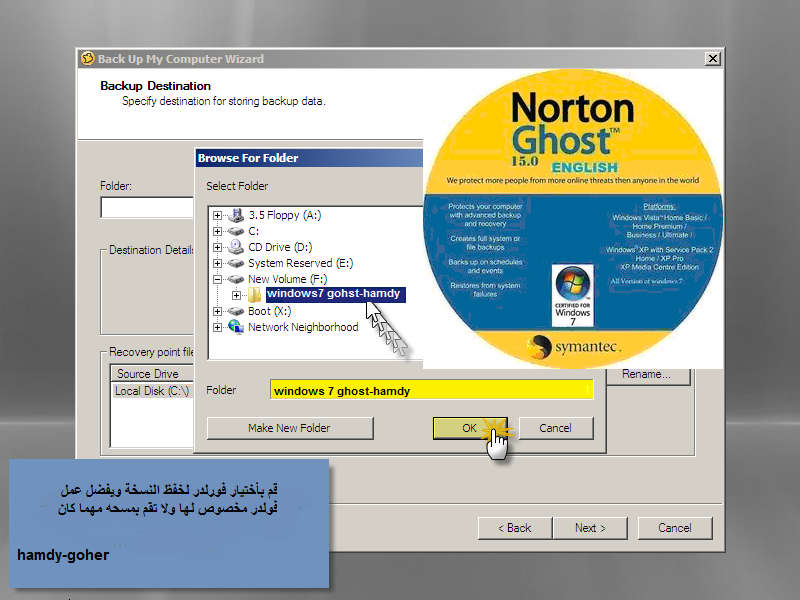Click the System Reserved (E:) drive icon

point(236,263)
